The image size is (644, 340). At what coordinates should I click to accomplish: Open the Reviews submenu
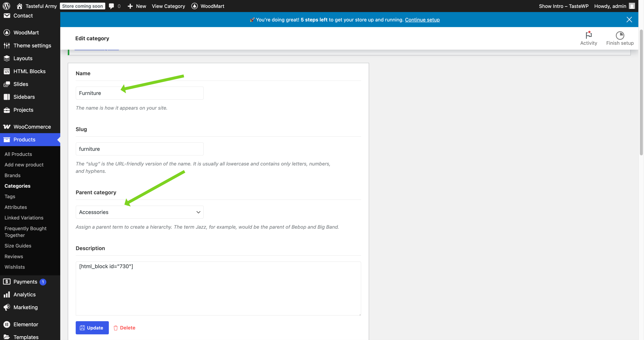(x=14, y=256)
